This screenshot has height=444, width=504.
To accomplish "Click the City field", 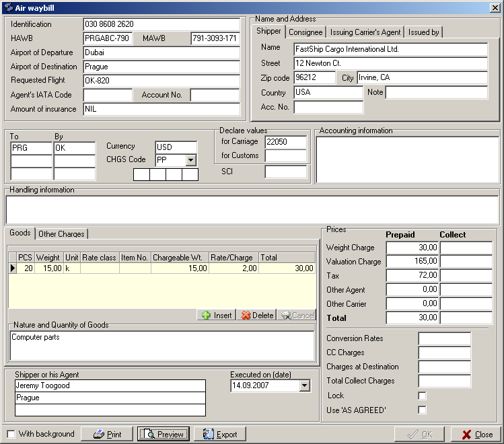I will (423, 78).
